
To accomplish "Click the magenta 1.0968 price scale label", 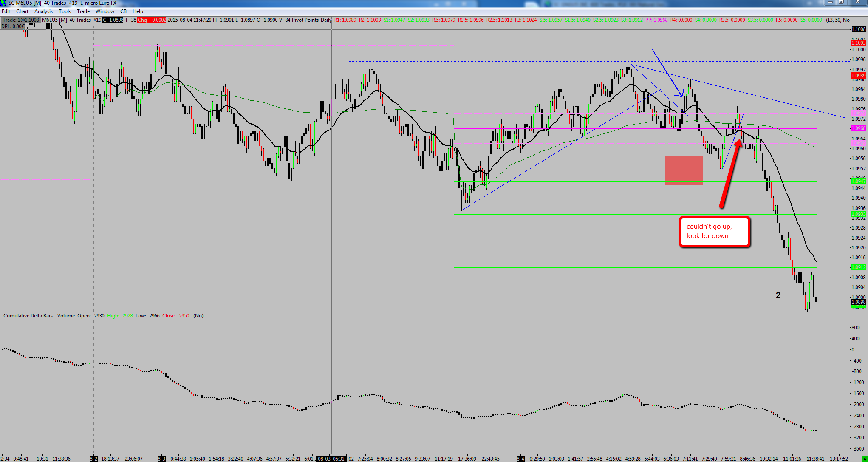I will pos(859,128).
